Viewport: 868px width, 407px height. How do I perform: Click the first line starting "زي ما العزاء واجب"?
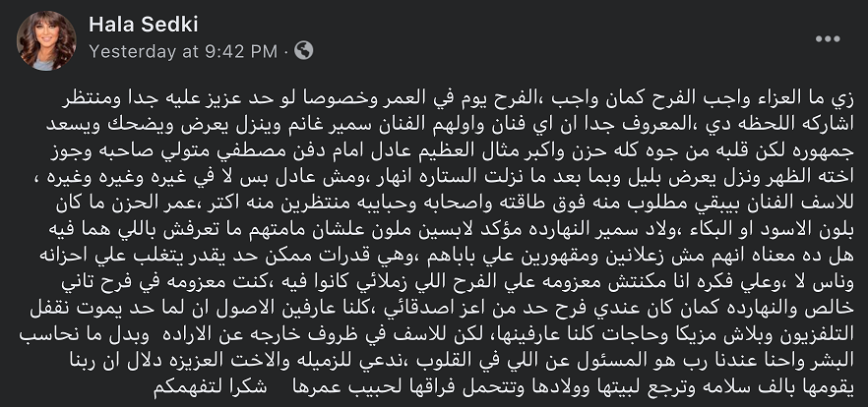458,98
